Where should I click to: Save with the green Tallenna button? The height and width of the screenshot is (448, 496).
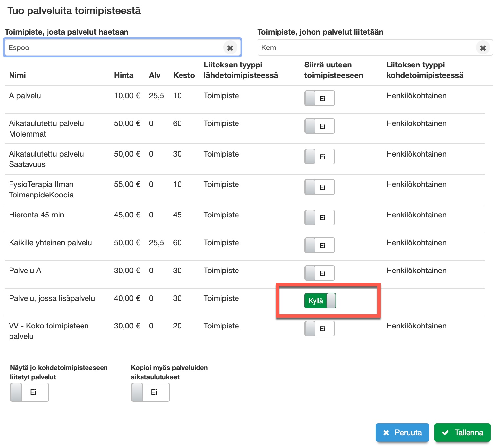462,433
